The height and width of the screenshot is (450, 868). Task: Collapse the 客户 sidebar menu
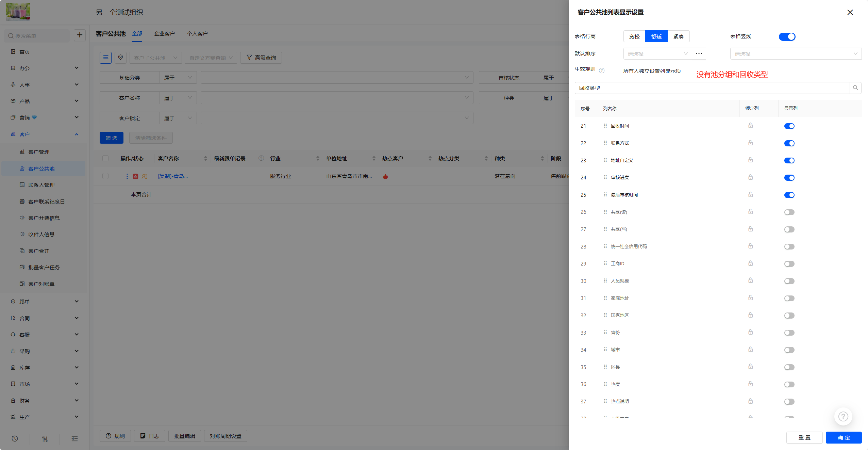click(x=45, y=134)
